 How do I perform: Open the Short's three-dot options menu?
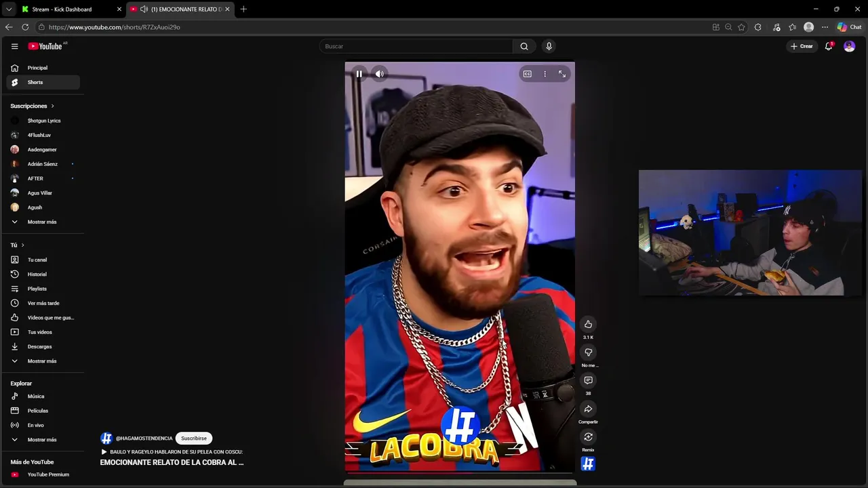[545, 74]
